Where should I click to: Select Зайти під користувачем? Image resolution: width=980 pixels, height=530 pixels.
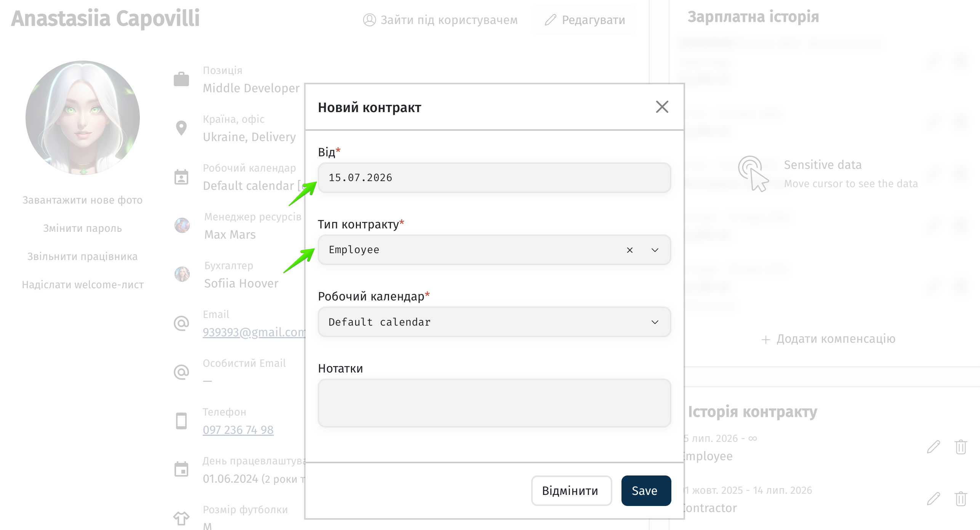click(440, 20)
